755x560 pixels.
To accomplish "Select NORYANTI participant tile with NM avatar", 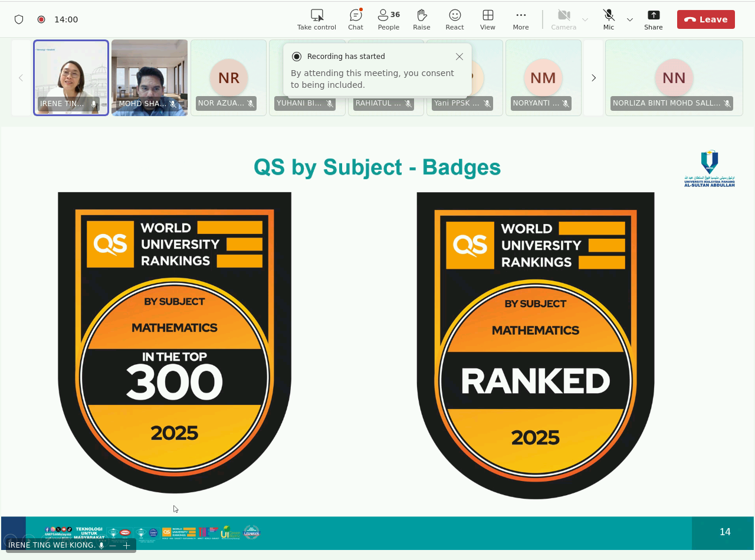I will click(543, 78).
